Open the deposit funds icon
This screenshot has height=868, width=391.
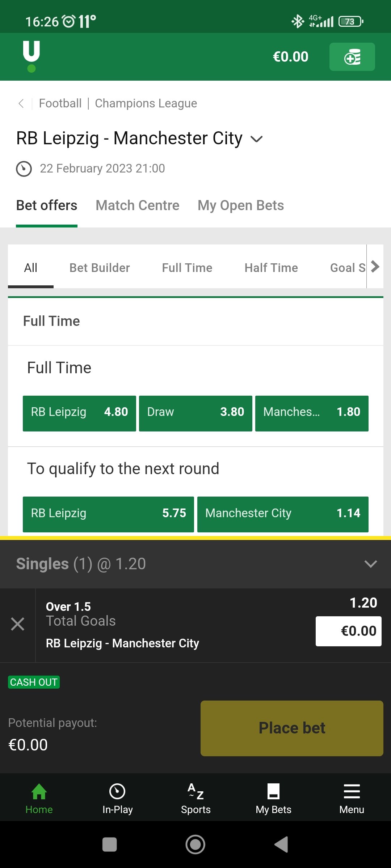click(x=352, y=57)
